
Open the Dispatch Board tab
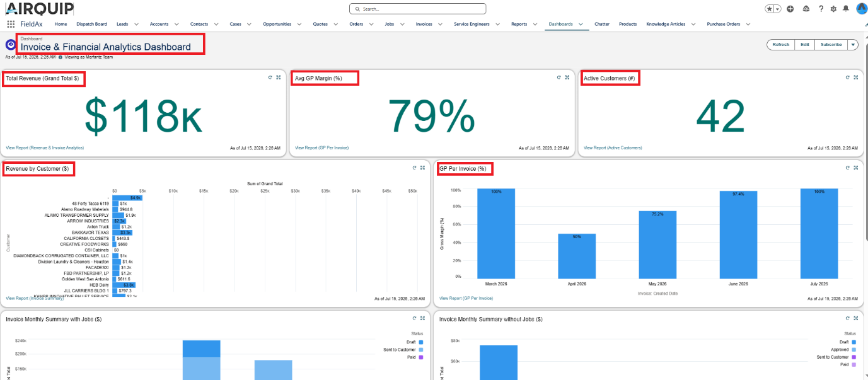click(x=91, y=24)
